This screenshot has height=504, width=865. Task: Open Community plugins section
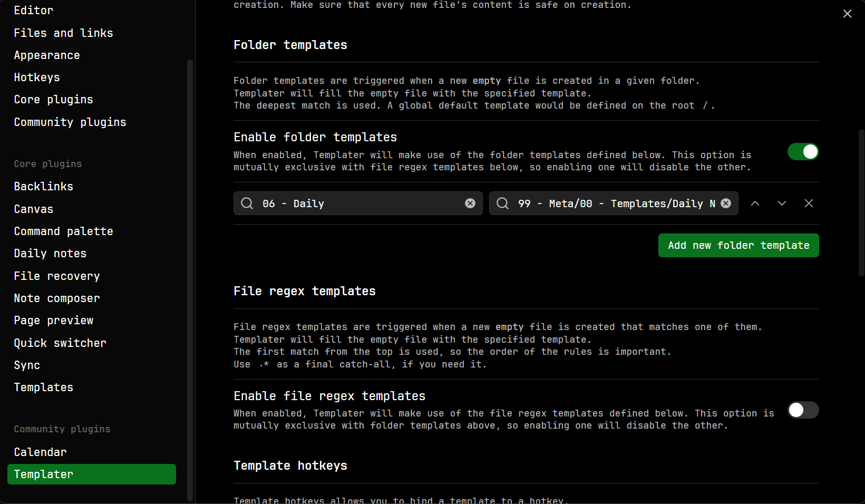[x=70, y=122]
